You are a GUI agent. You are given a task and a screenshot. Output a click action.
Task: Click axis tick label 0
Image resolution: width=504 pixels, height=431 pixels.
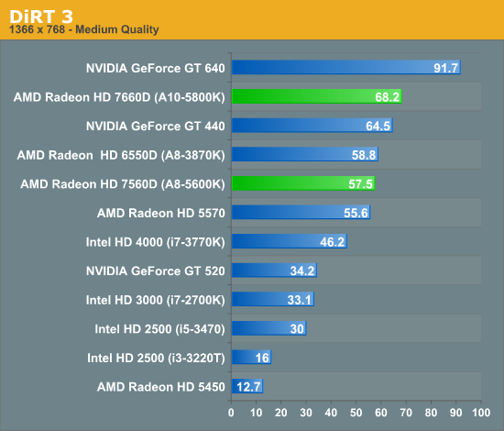tap(231, 413)
